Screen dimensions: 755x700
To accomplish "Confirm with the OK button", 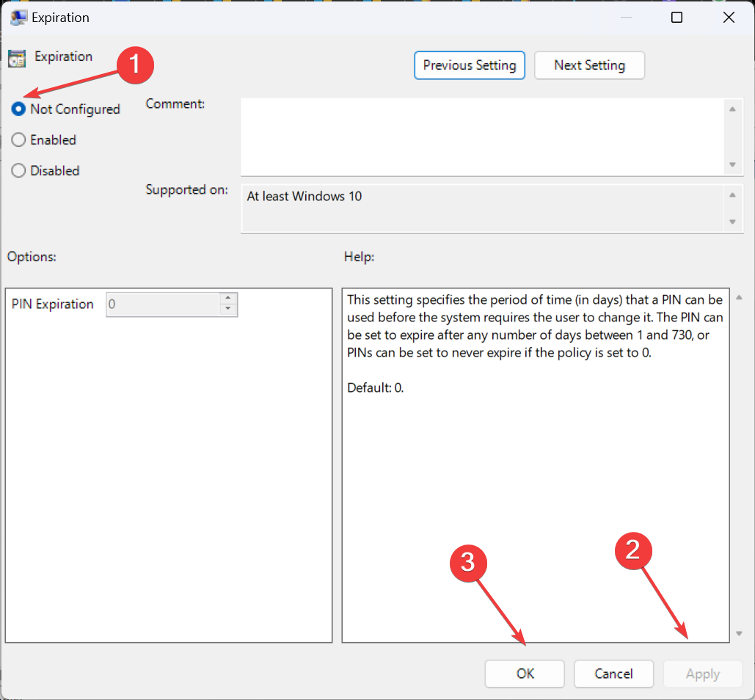I will pos(525,674).
